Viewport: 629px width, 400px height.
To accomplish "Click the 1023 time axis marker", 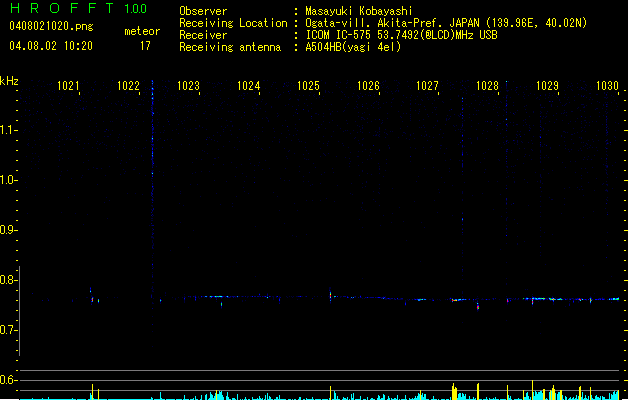I will 189,86.
